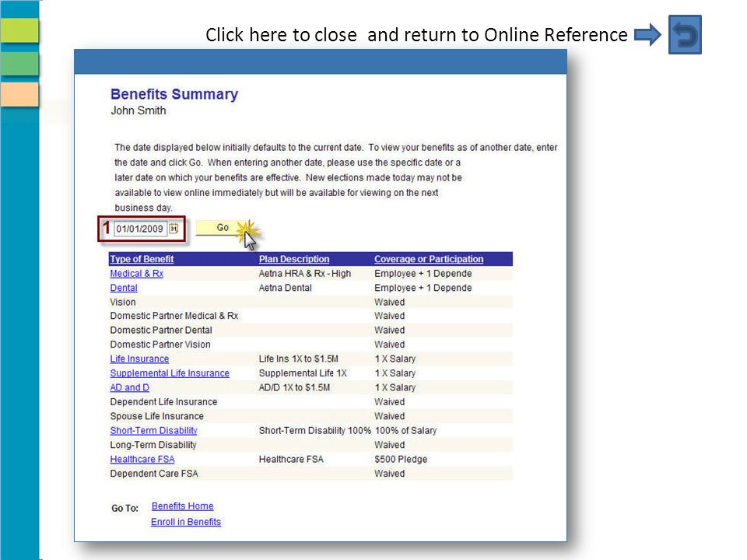Sort by Coverage or Participation header
Viewport: 747px width, 560px height.
[429, 259]
